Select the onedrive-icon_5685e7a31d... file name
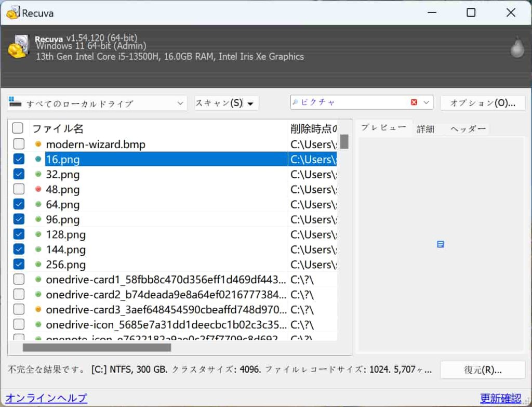Viewport: 532px width, 407px height. (x=166, y=324)
